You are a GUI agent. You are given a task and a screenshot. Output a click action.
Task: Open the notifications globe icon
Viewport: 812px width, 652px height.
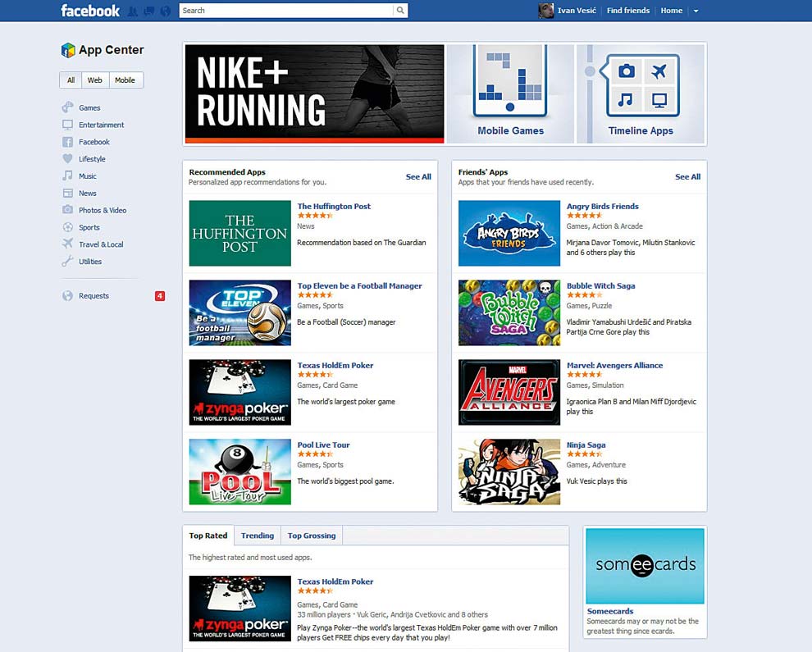point(165,11)
